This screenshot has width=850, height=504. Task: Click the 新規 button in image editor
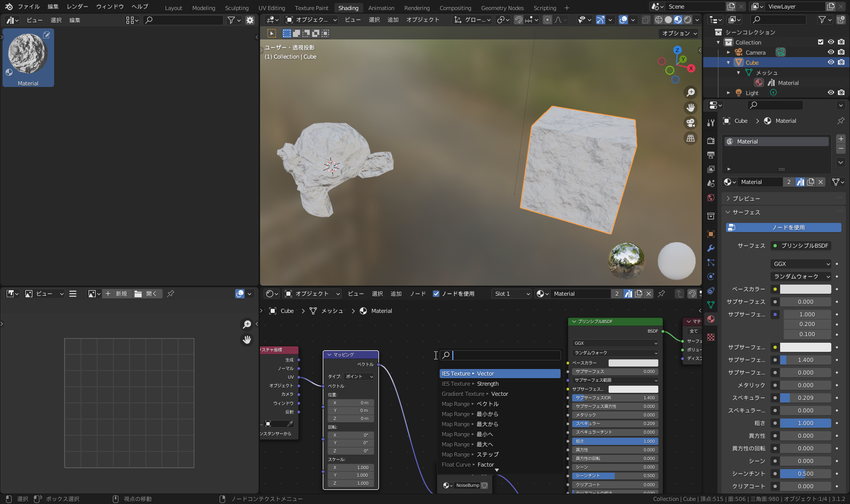click(117, 294)
